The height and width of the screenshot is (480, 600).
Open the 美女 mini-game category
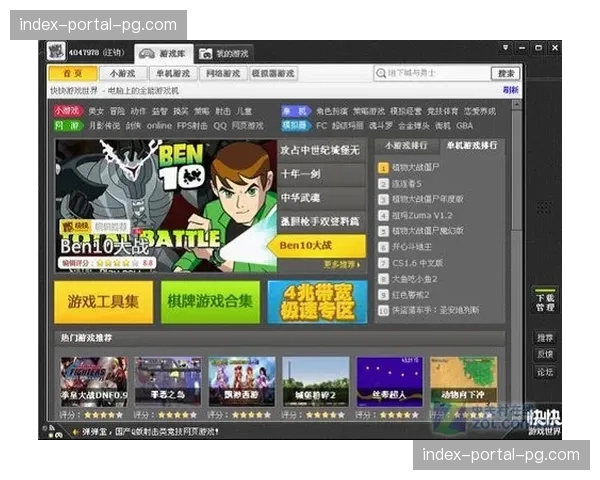(x=96, y=111)
